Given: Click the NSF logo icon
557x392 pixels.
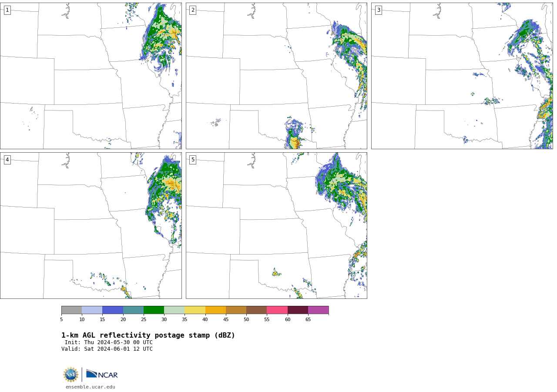Looking at the screenshot, I should [x=71, y=375].
